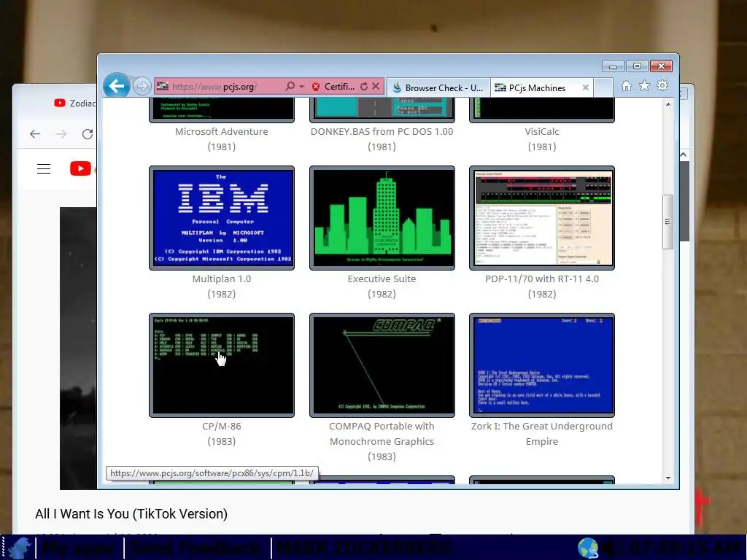Click the back arrow in the YouTube browser window
Screen dimensions: 747x560
35,134
